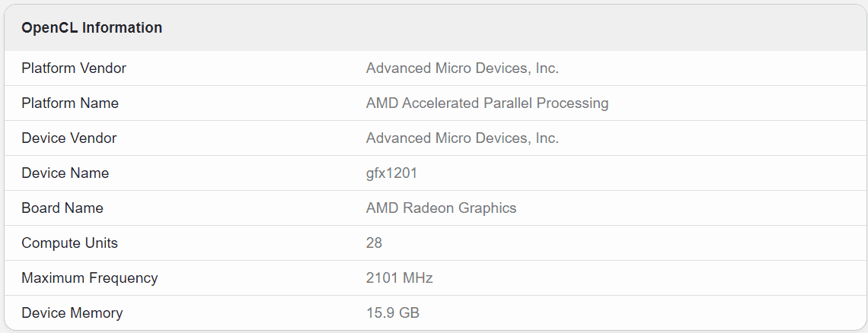
Task: Click the MHz unit in Maximum Frequency row
Action: click(x=418, y=278)
